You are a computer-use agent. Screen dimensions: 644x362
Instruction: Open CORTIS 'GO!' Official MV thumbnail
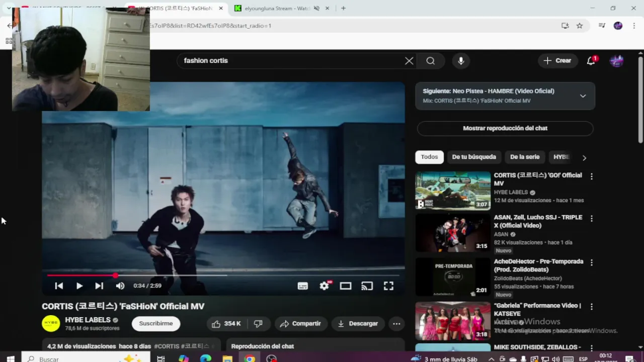point(453,190)
